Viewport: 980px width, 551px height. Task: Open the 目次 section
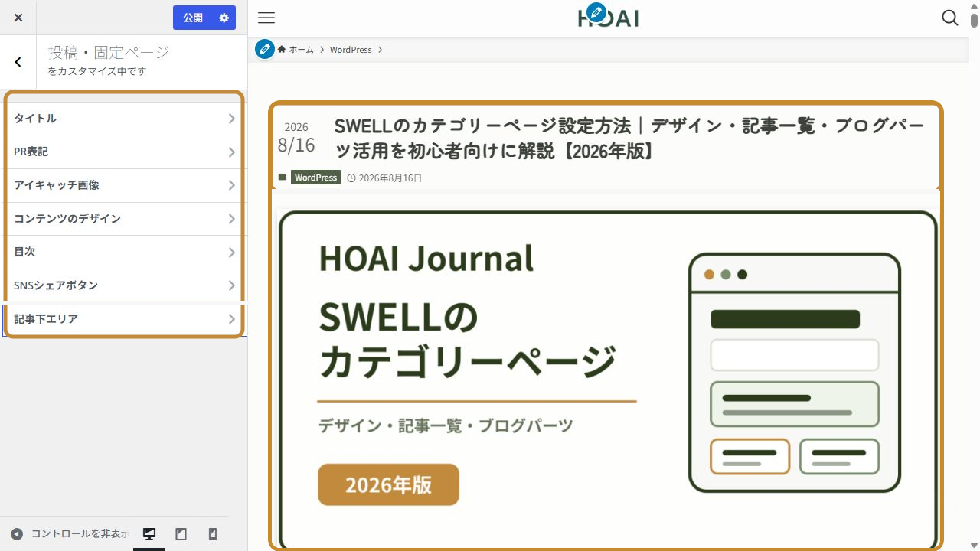(x=123, y=252)
